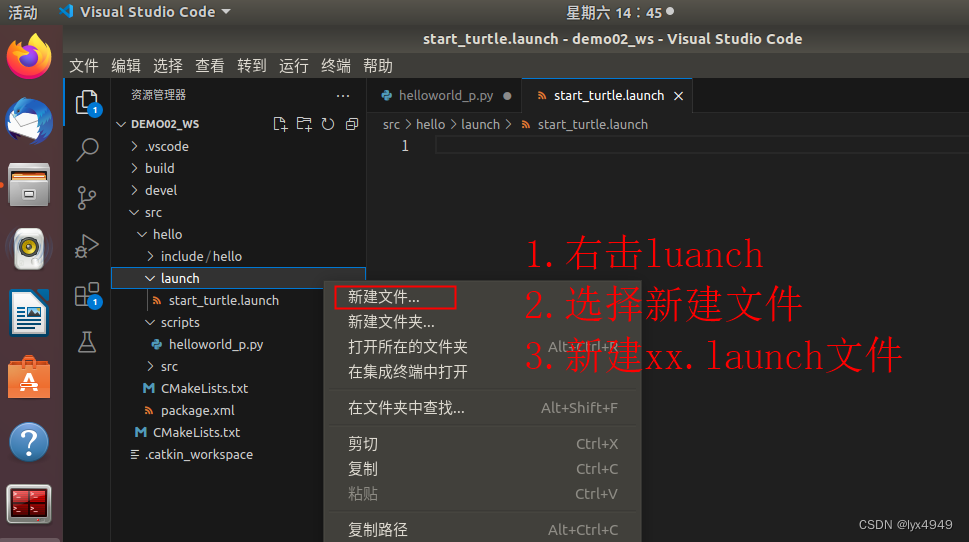Viewport: 969px width, 542px height.
Task: Choose 新建文件夹... from context menu
Action: [482, 322]
